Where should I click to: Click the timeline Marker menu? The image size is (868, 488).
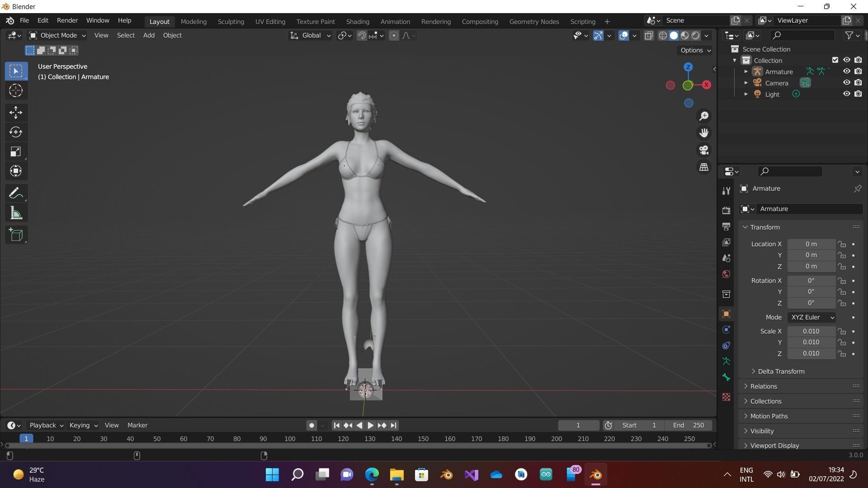click(x=137, y=426)
